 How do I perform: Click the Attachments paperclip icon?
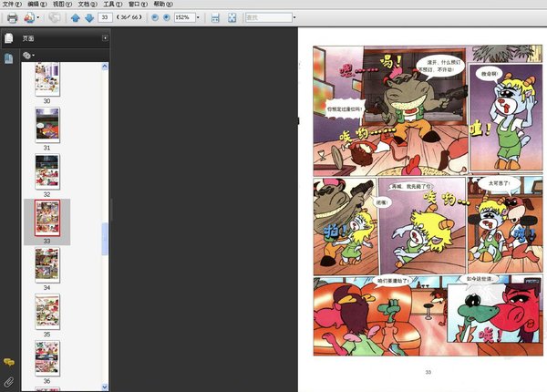pyautogui.click(x=9, y=382)
